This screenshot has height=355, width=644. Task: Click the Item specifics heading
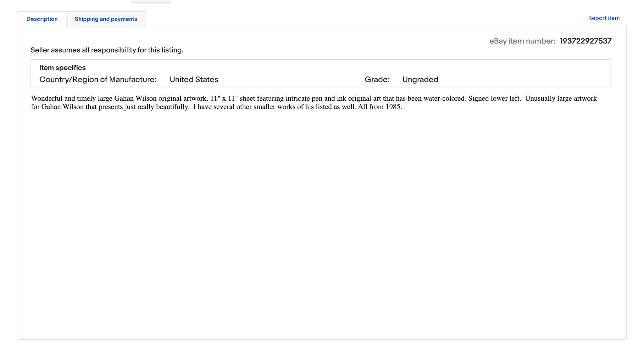pos(62,68)
